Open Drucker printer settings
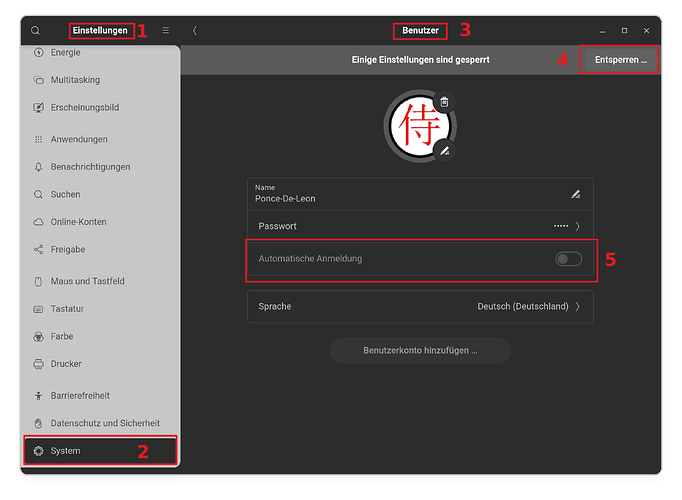Image resolution: width=682 pixels, height=500 pixels. pos(66,364)
